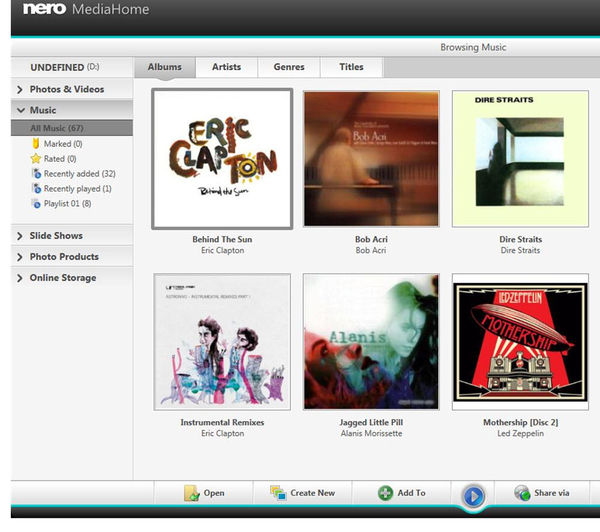Select the Dire Straits album cover
This screenshot has width=600, height=532.
coord(520,159)
